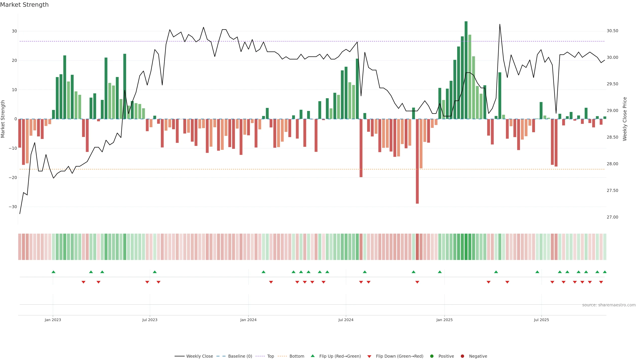The image size is (644, 362).
Task: Click the darkest green heatmap cell in early 2025
Action: tap(466, 247)
